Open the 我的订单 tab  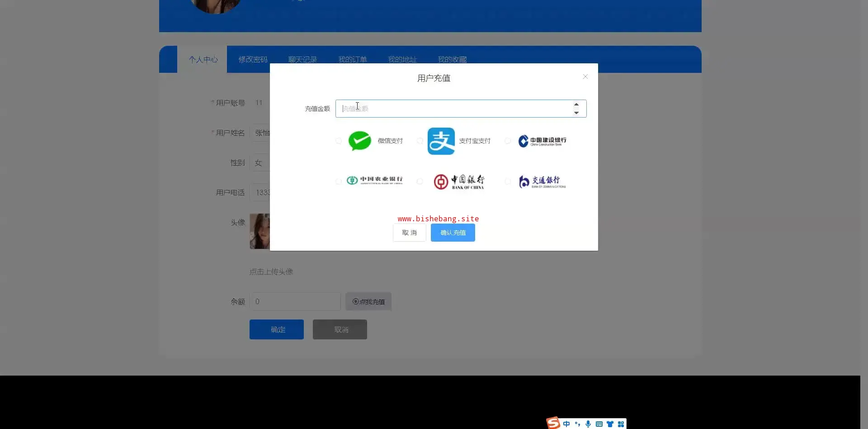click(353, 59)
